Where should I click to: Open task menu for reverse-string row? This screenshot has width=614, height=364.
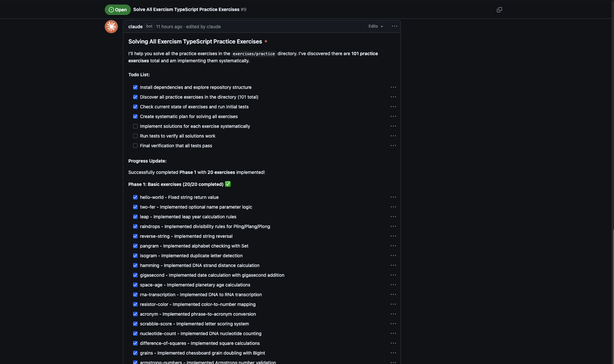tap(393, 236)
